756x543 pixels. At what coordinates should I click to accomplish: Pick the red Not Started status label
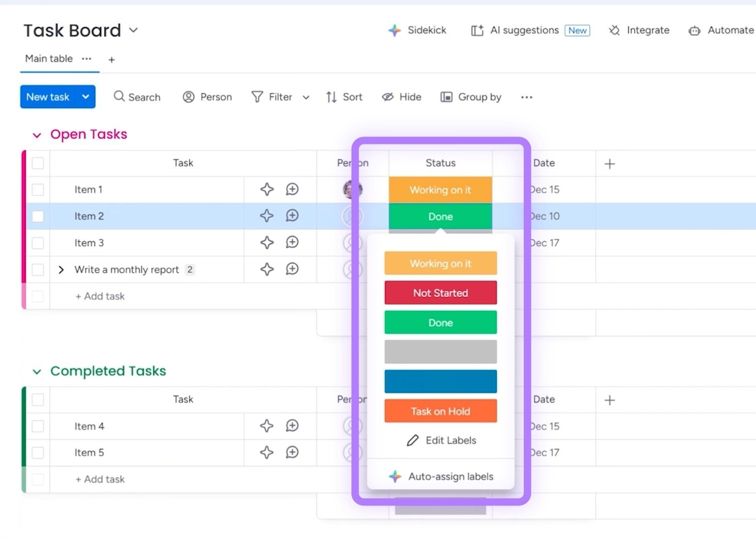click(x=441, y=293)
